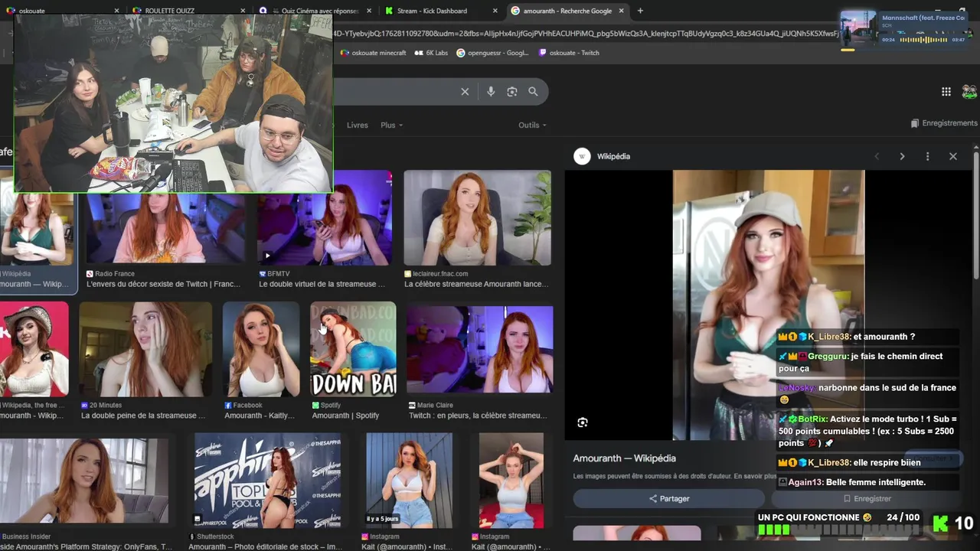Close the Stream - Kick Dashboard tab
The height and width of the screenshot is (551, 980).
click(495, 11)
